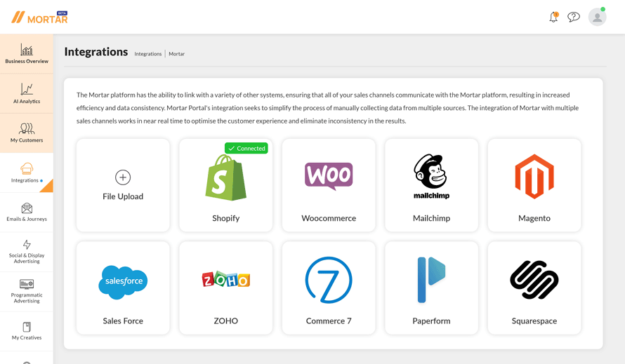Click the Woo logo
Image resolution: width=625 pixels, height=364 pixels.
coord(329,176)
